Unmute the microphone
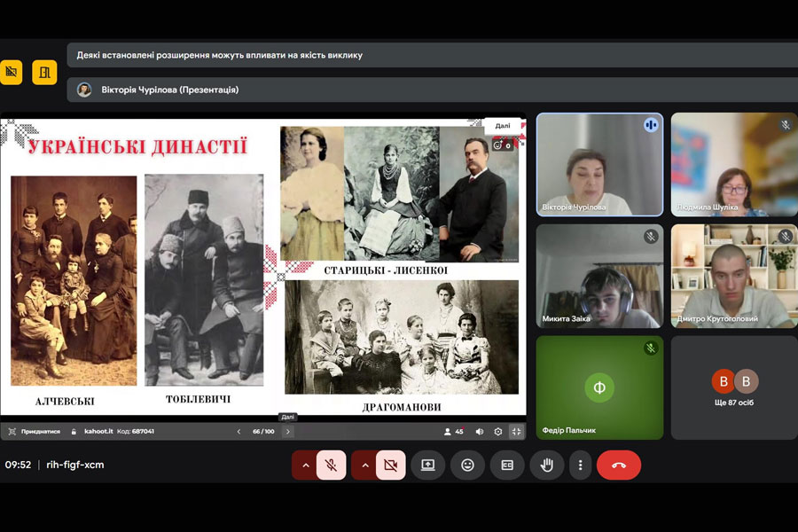The height and width of the screenshot is (532, 798). click(331, 465)
